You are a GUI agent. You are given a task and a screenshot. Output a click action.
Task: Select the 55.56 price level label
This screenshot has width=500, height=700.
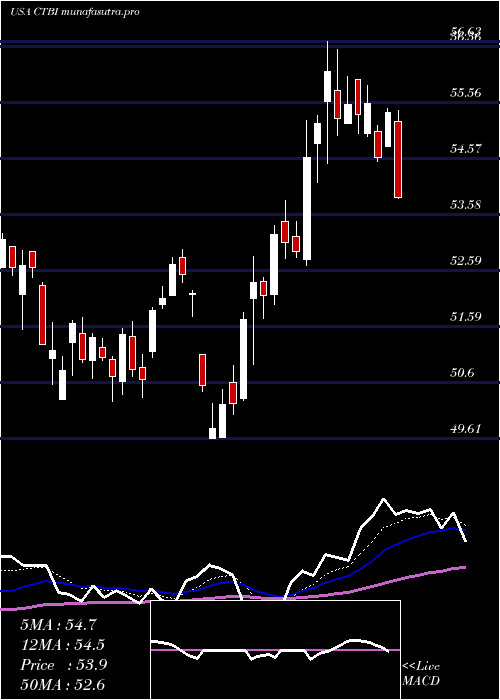coord(466,93)
